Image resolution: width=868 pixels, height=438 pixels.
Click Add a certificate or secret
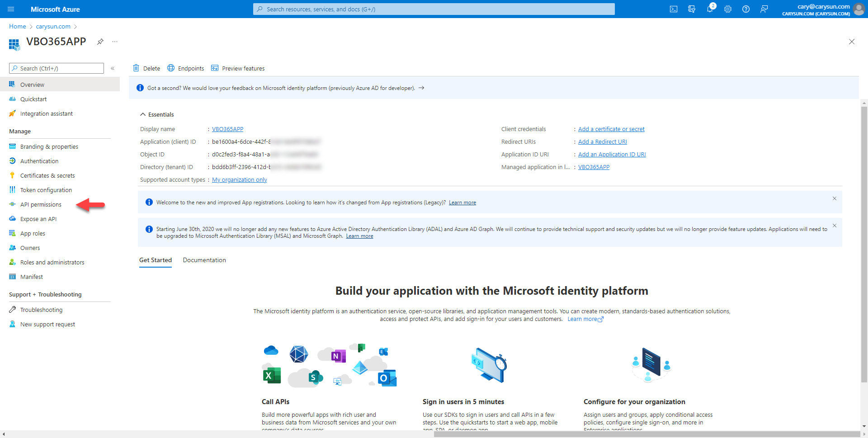tap(611, 129)
